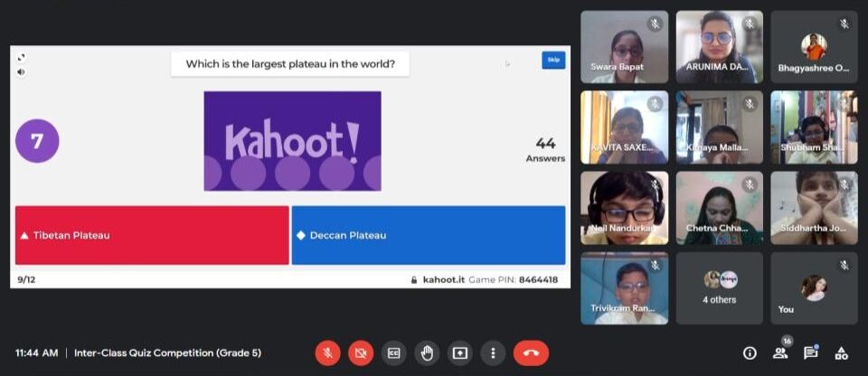The height and width of the screenshot is (376, 868).
Task: Toggle Kahoot fullscreen mode icon
Action: click(x=22, y=57)
